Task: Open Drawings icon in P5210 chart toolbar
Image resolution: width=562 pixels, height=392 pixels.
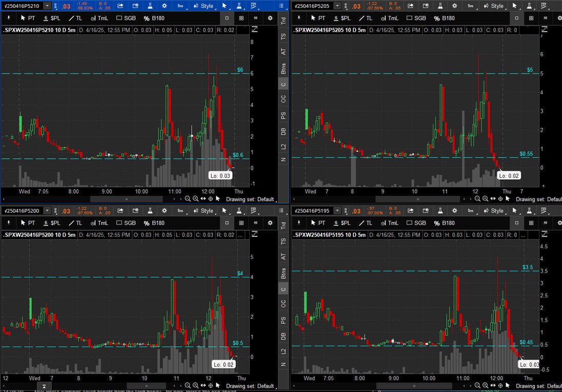Action: [x=253, y=6]
